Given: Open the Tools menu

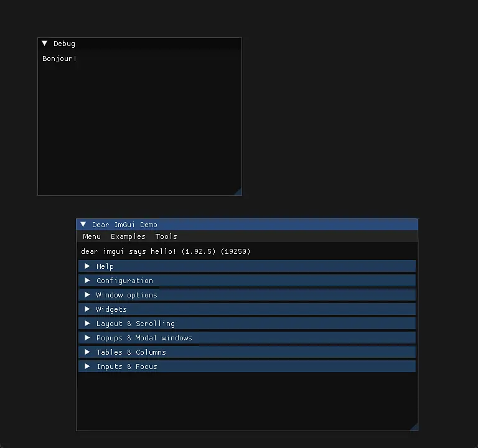Looking at the screenshot, I should pos(166,236).
